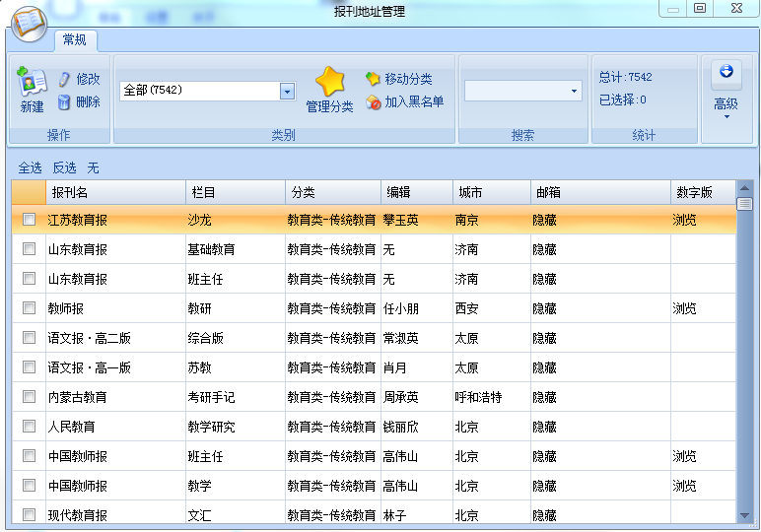Viewport: 761px width, 532px height.
Task: Check the box for 江苏教育报
Action: click(29, 220)
